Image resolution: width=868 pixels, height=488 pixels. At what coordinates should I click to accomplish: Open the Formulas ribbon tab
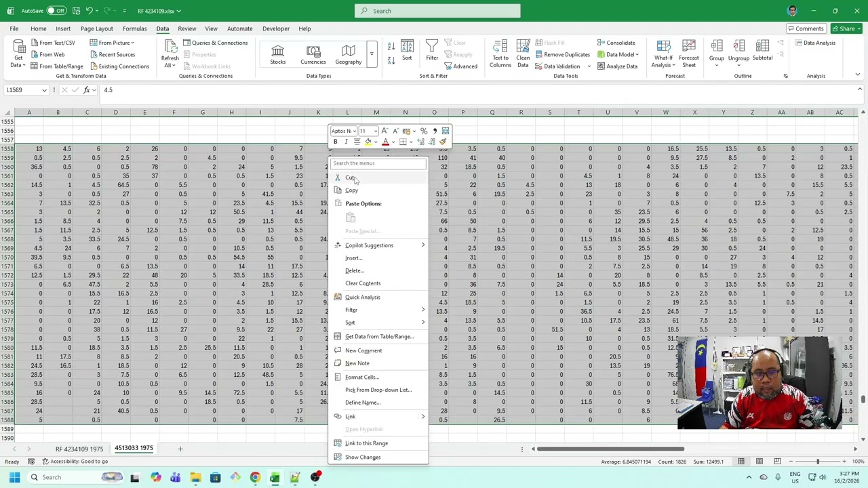coord(134,28)
